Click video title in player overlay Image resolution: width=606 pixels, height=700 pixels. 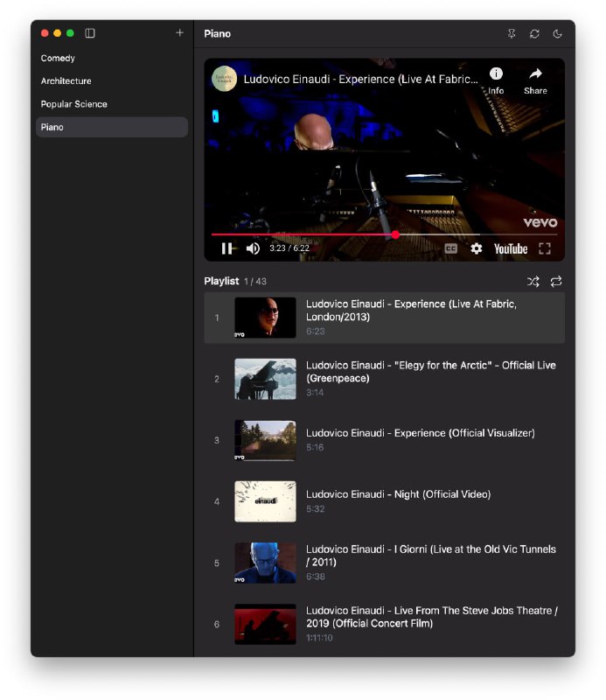pos(360,79)
